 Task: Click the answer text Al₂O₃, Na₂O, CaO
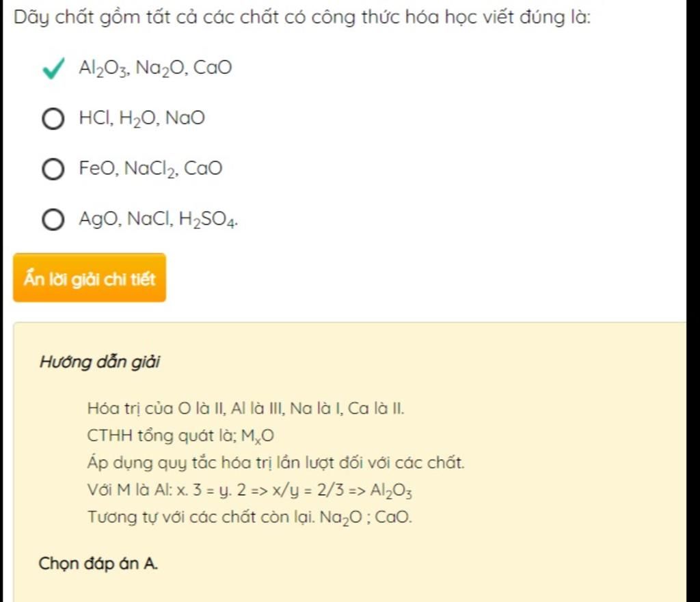(155, 68)
